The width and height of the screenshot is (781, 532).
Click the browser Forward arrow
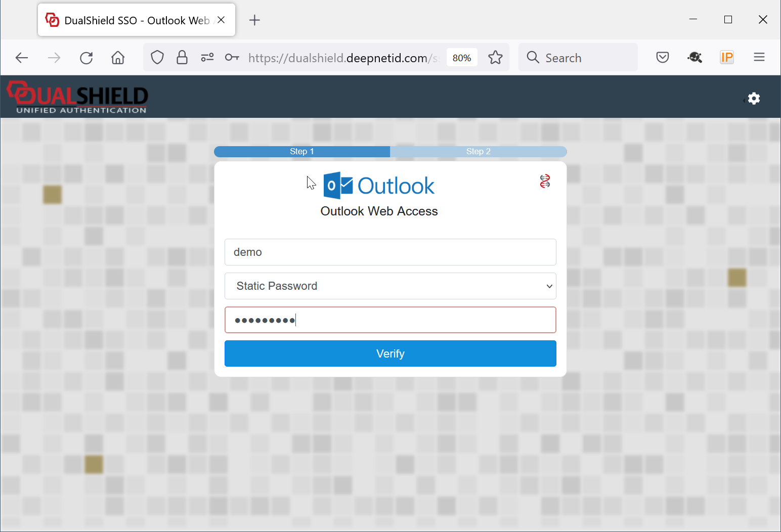point(54,58)
